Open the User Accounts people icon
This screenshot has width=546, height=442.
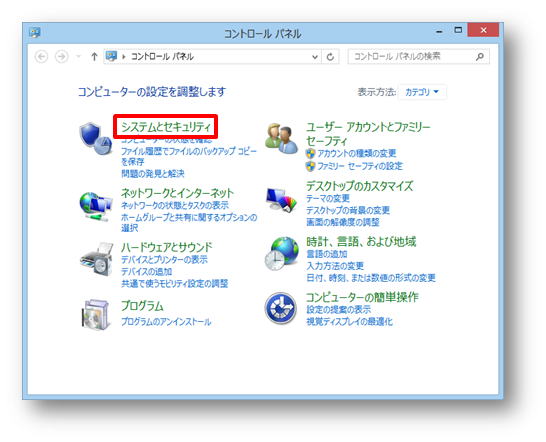point(281,139)
